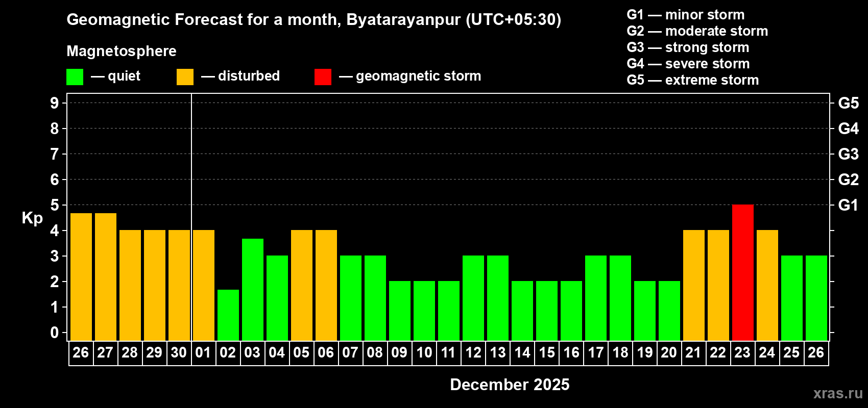Click the orange bar for November 26

pos(81,277)
